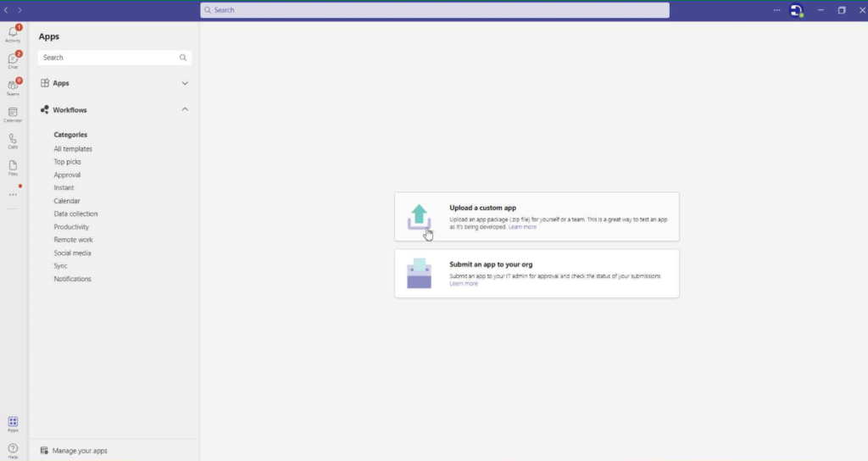Open the Help icon in sidebar

13,451
